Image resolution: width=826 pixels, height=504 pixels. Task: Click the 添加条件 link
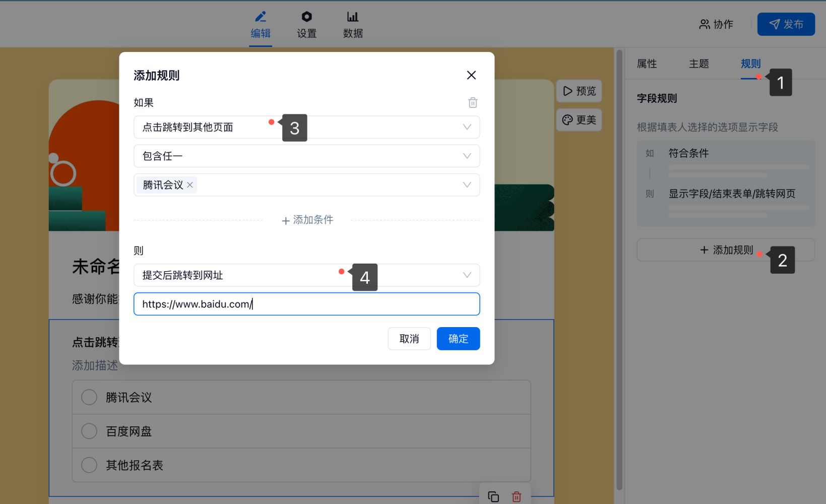(307, 220)
